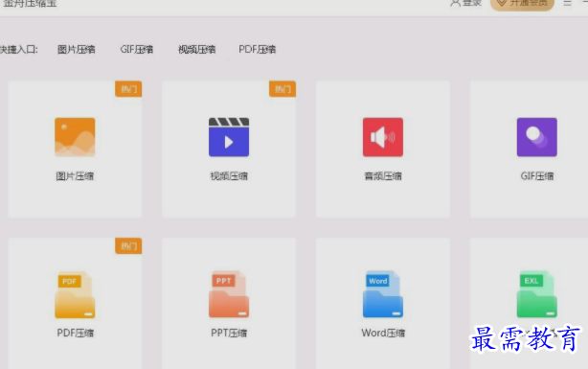Click the PPT压缩 card label
The image size is (588, 369).
[x=229, y=333]
